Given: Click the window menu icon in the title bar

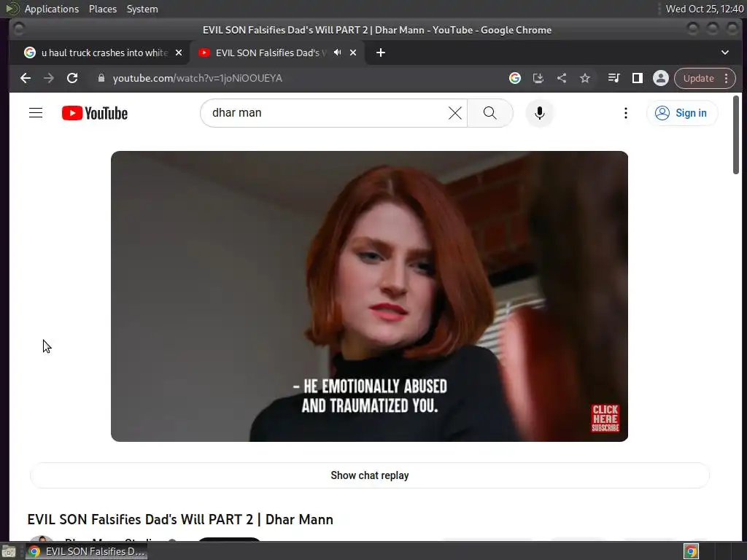Looking at the screenshot, I should [19, 29].
